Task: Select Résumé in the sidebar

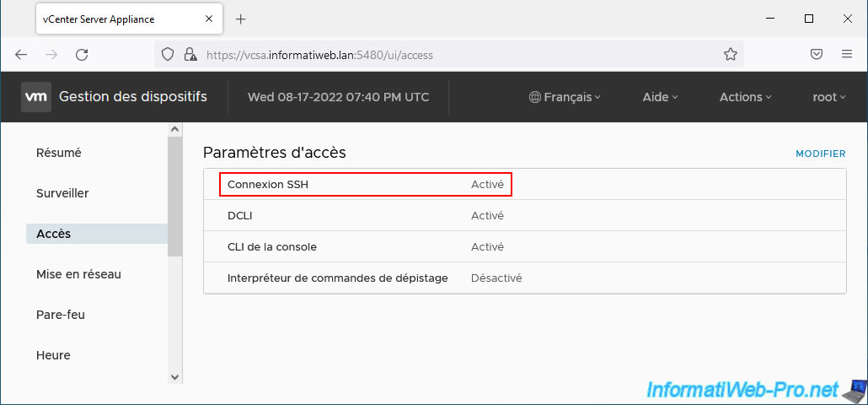Action: [59, 153]
